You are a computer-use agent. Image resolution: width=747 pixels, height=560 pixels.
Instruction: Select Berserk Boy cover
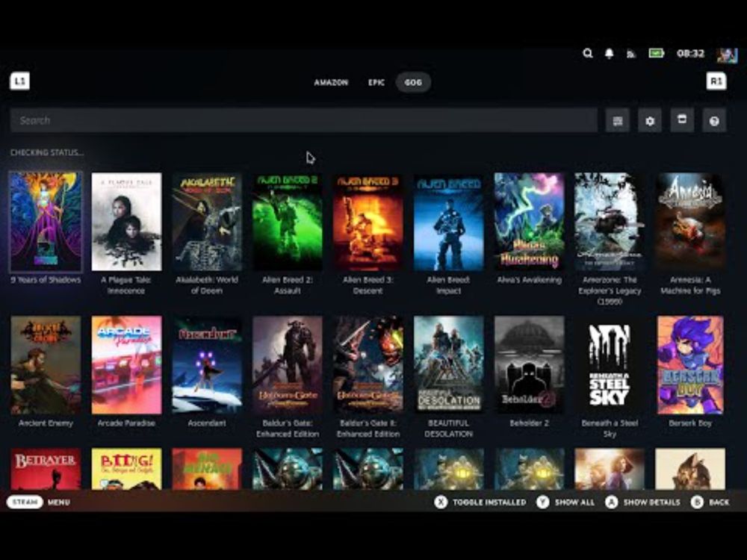pyautogui.click(x=689, y=365)
